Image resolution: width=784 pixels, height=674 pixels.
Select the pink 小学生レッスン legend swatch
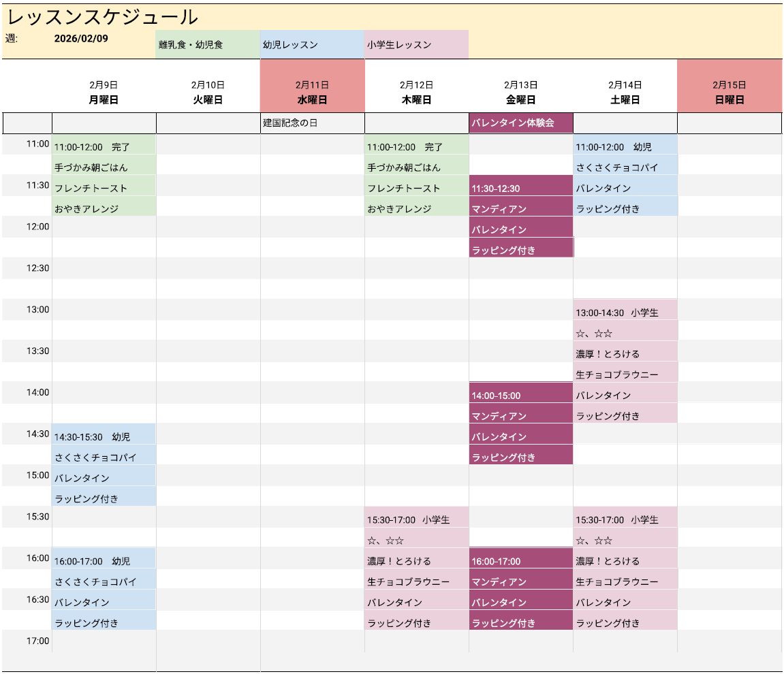pos(416,45)
